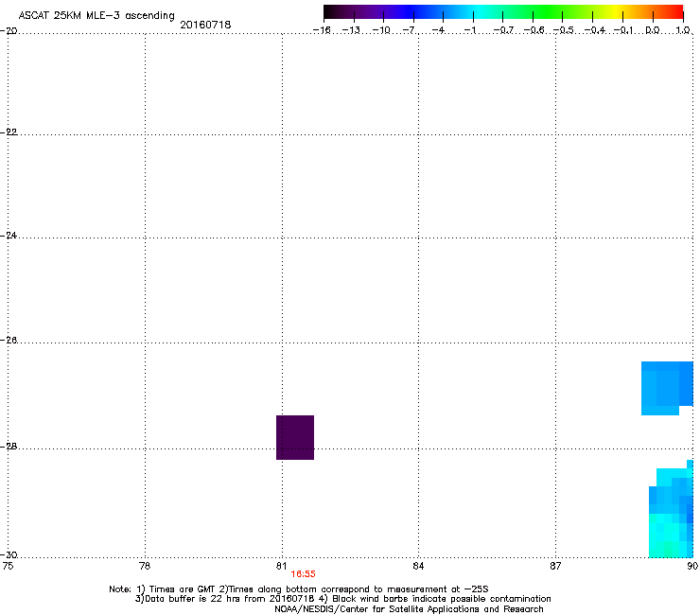Click the longitude axis label 90
This screenshot has height=615, width=700.
point(692,566)
